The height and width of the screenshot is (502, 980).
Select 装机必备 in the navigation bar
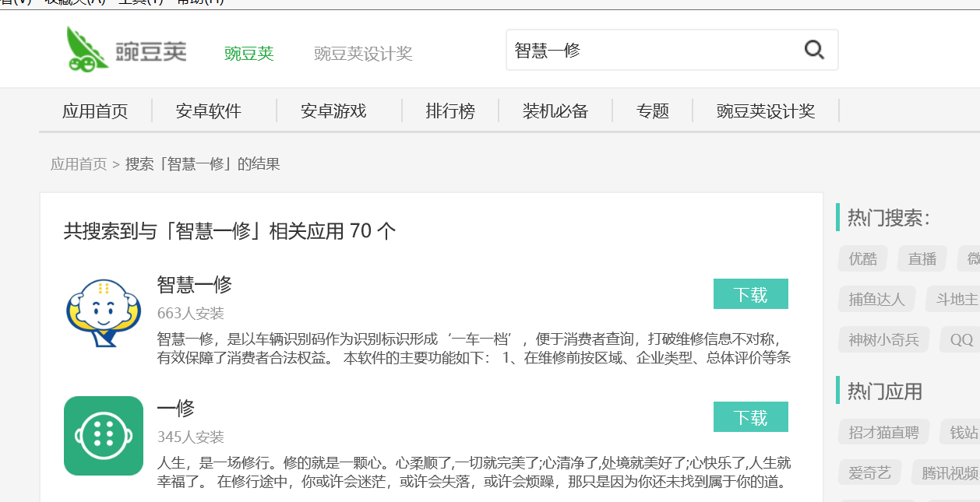555,111
